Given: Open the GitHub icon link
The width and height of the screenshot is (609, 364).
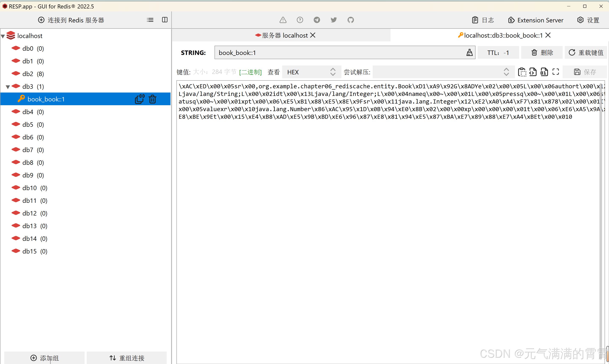Looking at the screenshot, I should pos(351,20).
